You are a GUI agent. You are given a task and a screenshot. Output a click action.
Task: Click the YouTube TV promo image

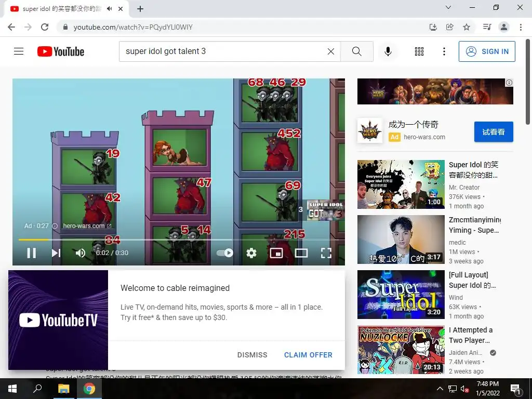(x=58, y=320)
